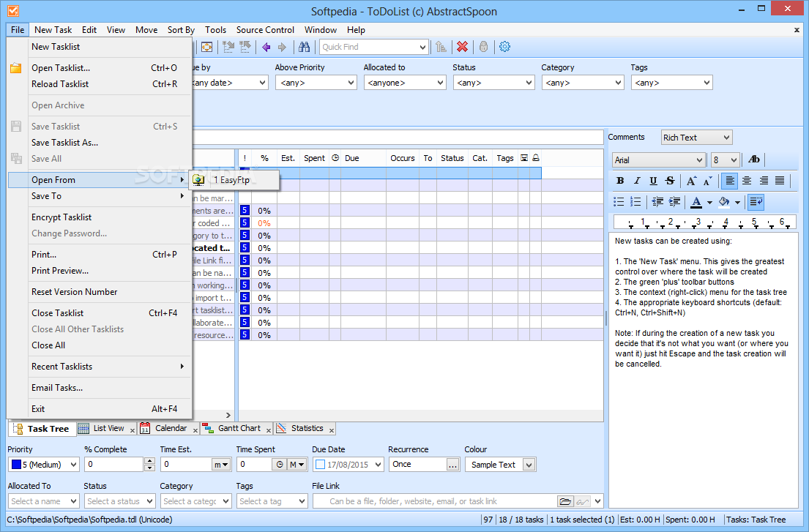Insert bulleted list in comments

pos(619,201)
